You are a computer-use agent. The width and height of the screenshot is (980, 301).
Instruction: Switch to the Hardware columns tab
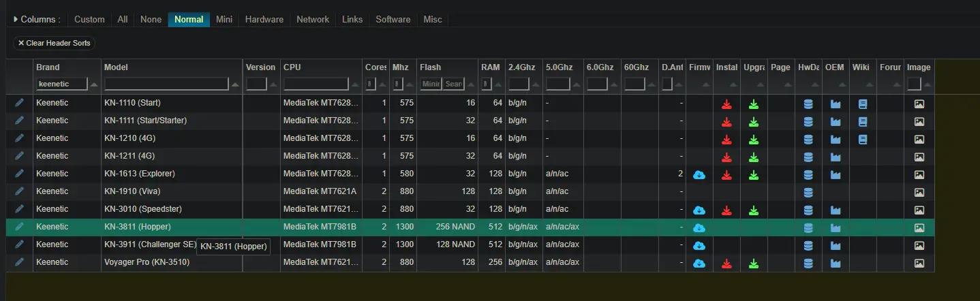[x=264, y=19]
